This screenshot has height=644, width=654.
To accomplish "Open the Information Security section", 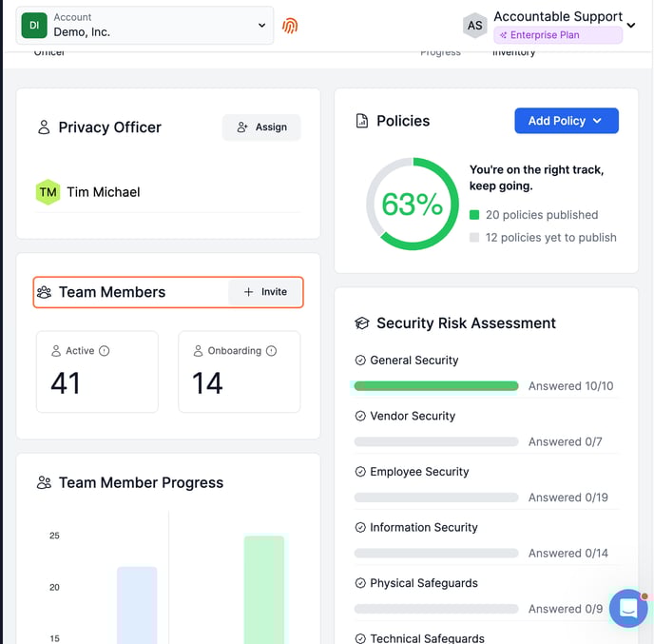I will (424, 527).
